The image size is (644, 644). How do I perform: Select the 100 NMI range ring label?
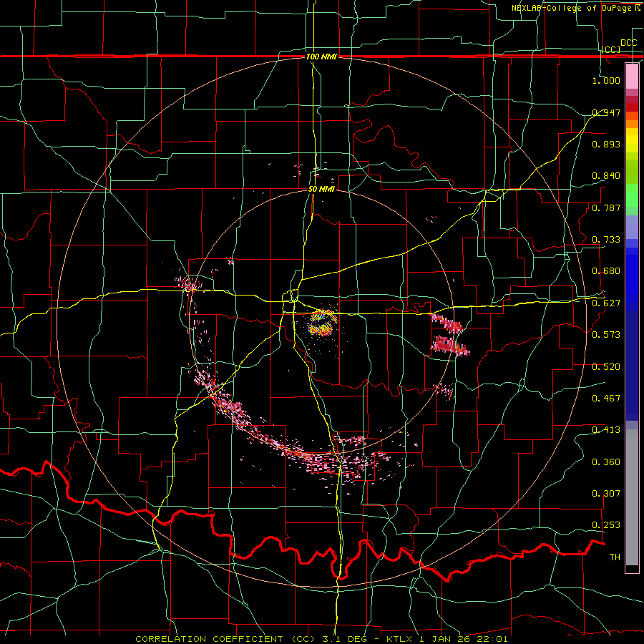pos(321,57)
